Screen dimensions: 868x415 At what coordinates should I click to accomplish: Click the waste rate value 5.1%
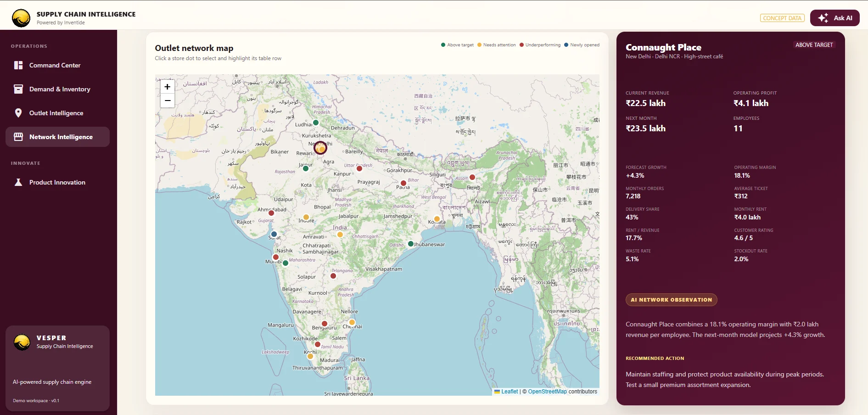[x=632, y=259]
